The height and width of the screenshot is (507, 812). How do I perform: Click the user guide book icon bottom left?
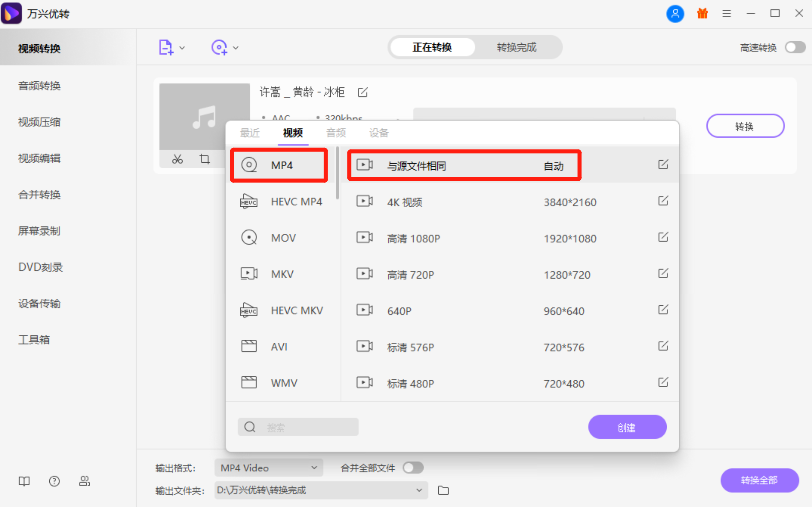[24, 481]
